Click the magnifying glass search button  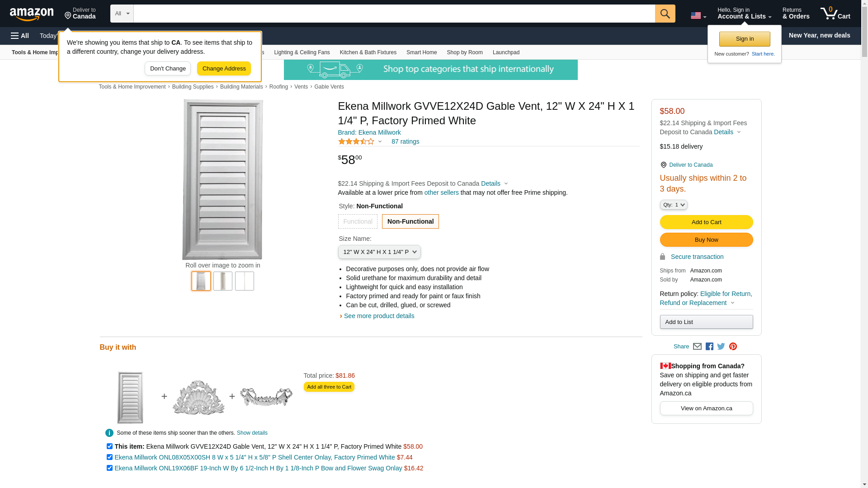pyautogui.click(x=665, y=14)
